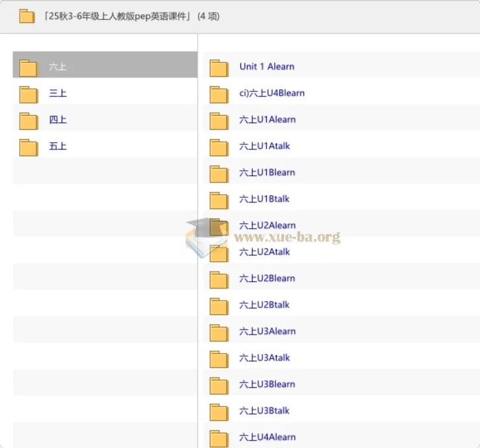The image size is (480, 448).
Task: Open the Unit 1 Alearn folder name
Action: point(267,66)
